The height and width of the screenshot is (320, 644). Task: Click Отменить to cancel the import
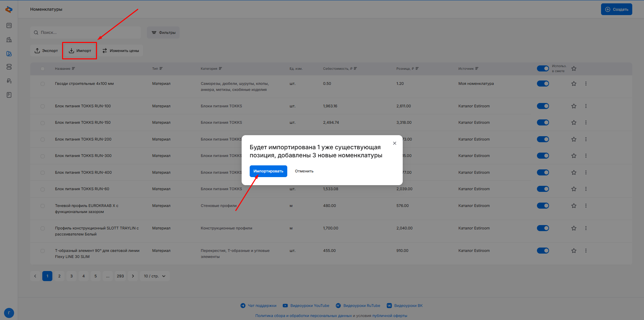pos(304,171)
